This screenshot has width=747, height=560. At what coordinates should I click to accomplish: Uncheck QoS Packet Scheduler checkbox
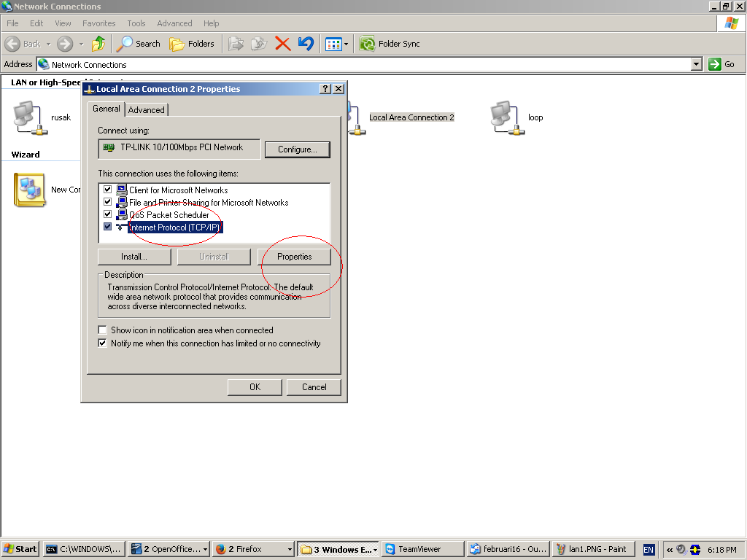pos(108,214)
